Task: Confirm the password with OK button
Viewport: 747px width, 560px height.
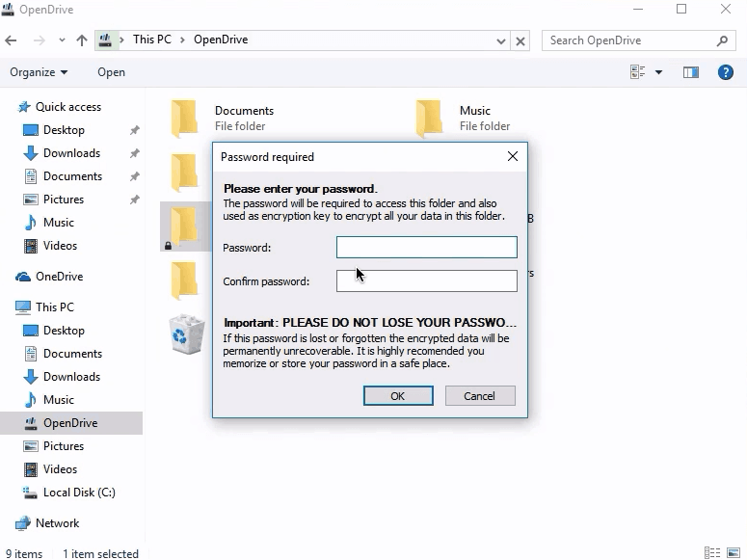Action: (x=398, y=395)
